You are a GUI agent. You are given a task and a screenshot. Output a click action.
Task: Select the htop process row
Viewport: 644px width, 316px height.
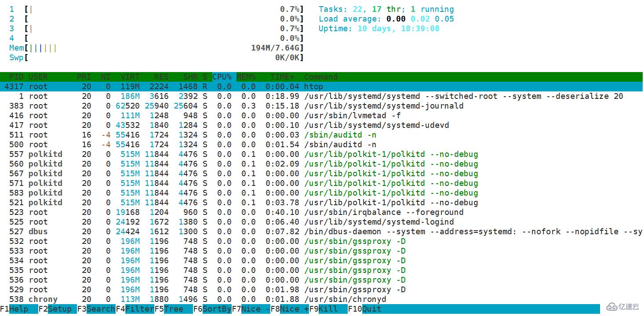tap(321, 87)
